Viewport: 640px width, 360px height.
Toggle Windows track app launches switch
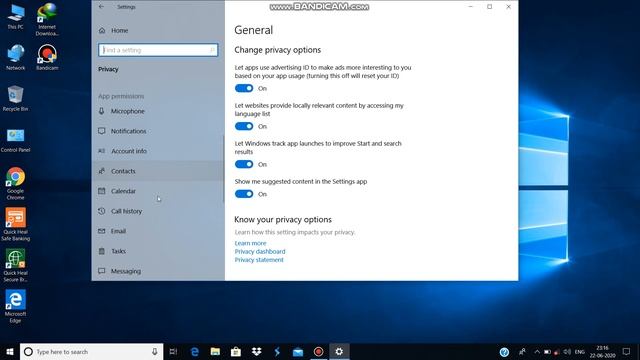point(244,164)
